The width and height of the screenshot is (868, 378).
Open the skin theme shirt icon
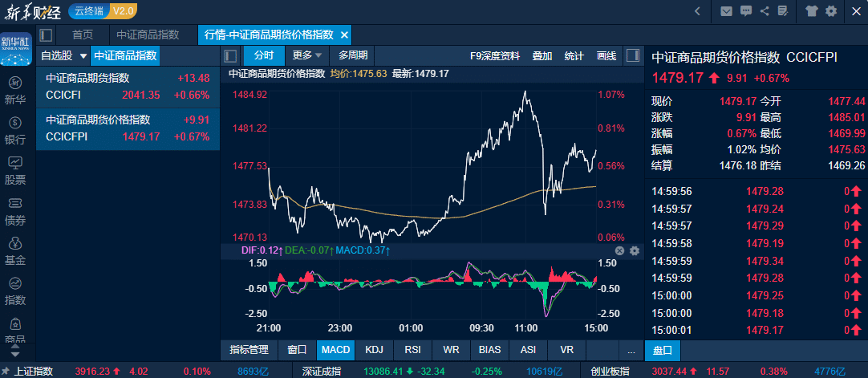pyautogui.click(x=811, y=11)
